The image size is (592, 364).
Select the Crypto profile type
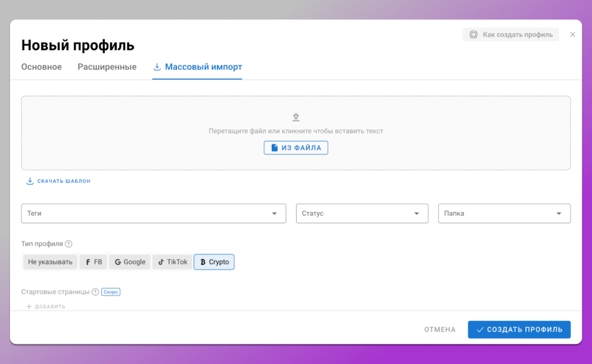(214, 262)
